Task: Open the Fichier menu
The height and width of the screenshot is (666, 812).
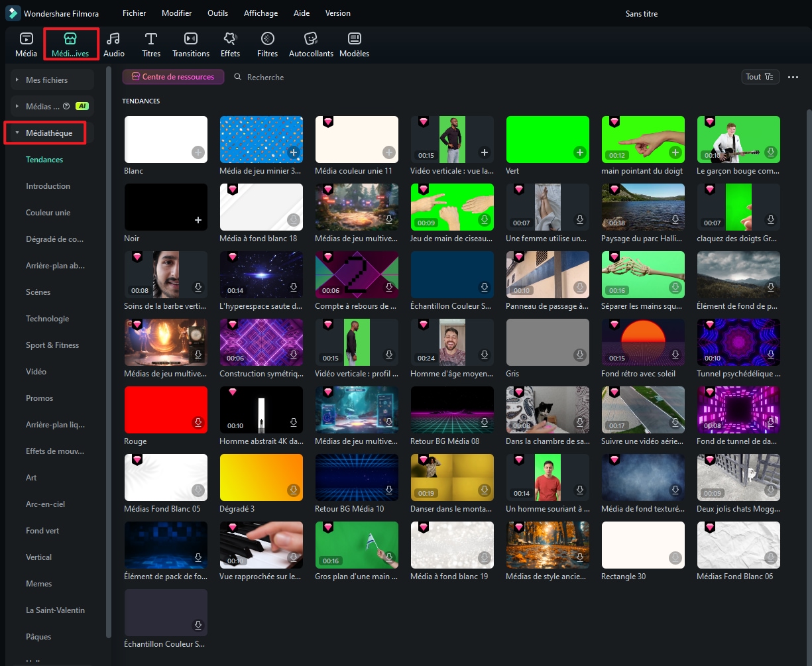Action: pyautogui.click(x=135, y=13)
